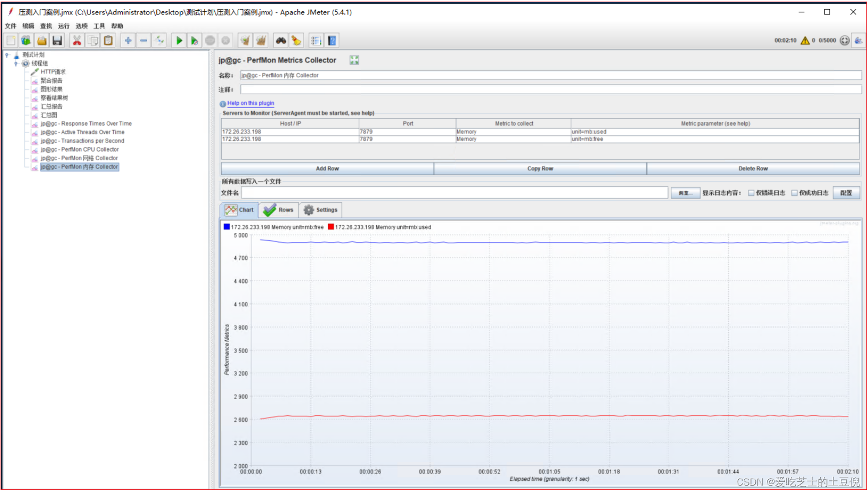This screenshot has width=868, height=492.
Task: Open the function helper list icon
Action: [x=316, y=40]
